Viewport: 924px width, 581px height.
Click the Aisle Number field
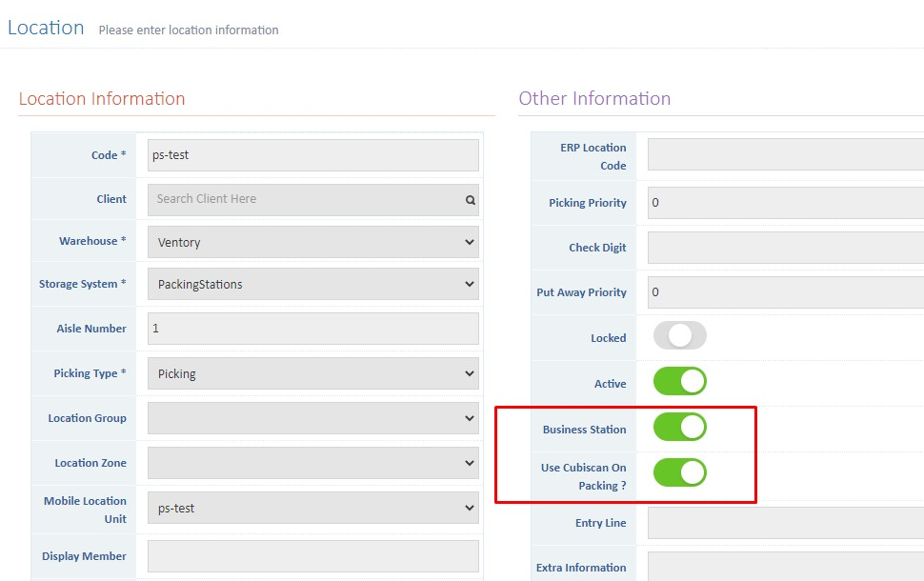312,329
